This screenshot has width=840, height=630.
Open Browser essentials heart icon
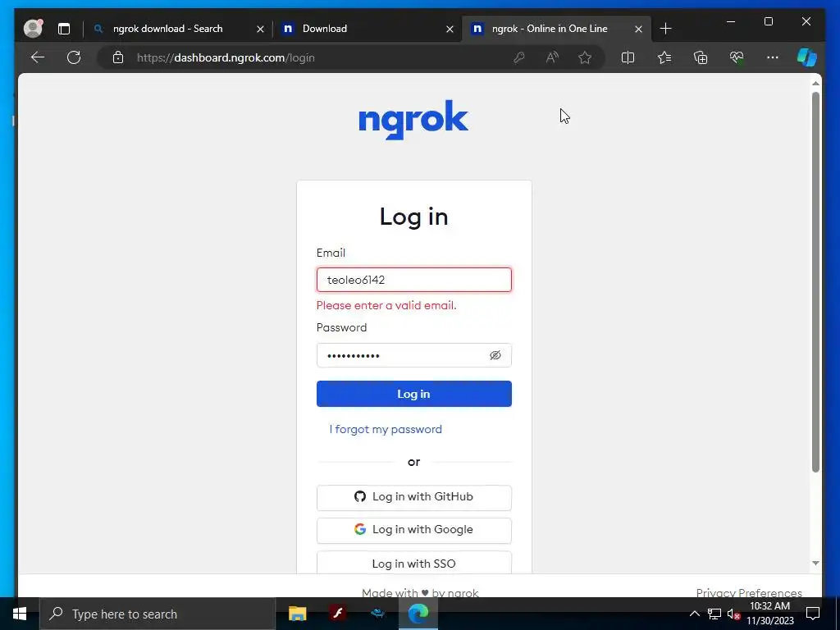pos(737,57)
